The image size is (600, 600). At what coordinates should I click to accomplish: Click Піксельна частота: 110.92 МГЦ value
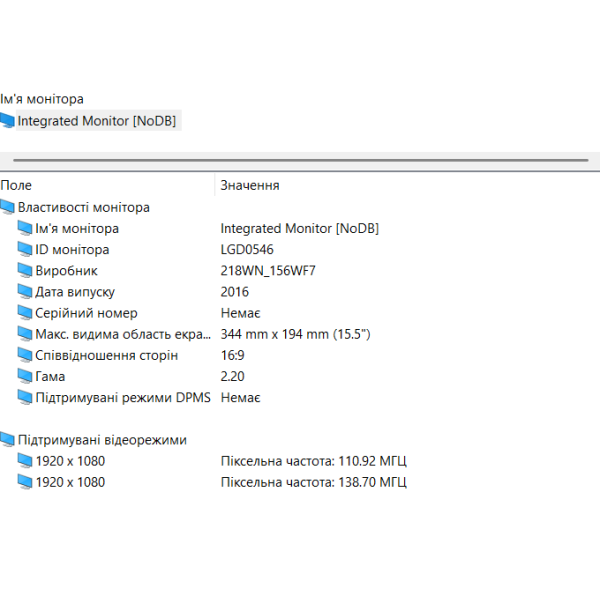pos(313,461)
